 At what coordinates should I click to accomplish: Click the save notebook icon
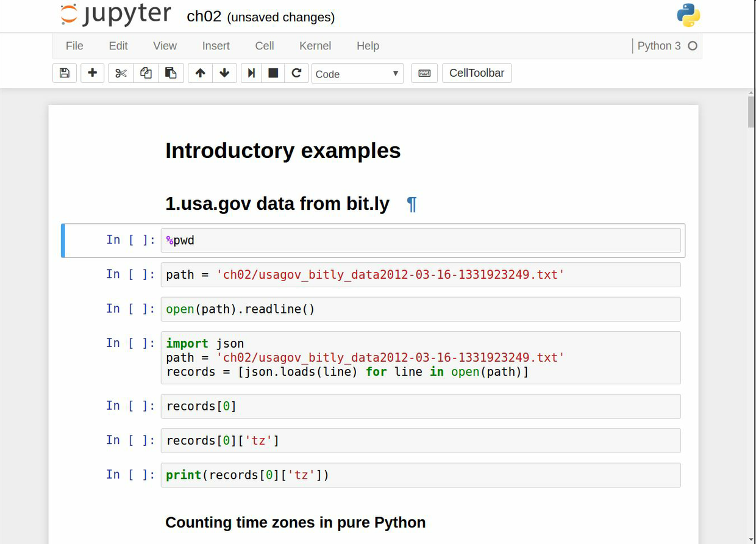click(65, 73)
